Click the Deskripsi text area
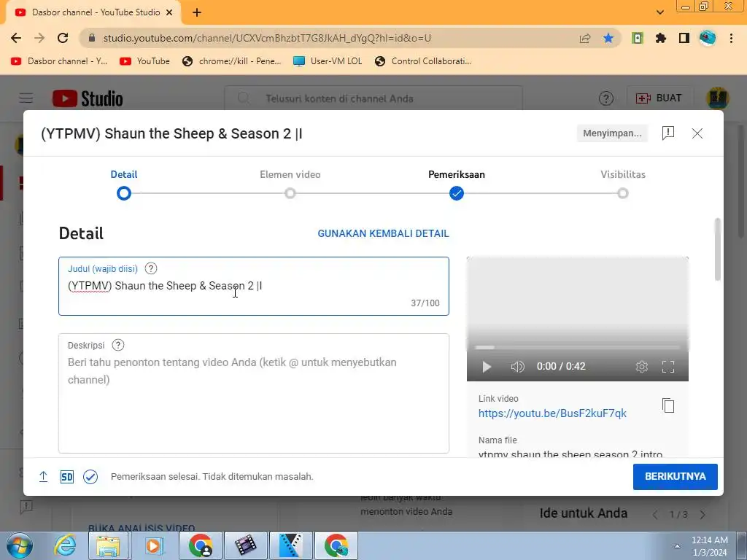This screenshot has height=560, width=747. tap(254, 393)
